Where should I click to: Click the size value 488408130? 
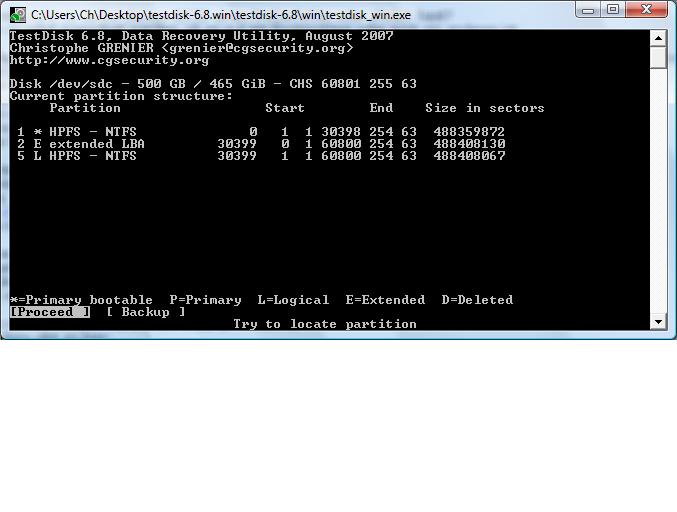[x=469, y=144]
